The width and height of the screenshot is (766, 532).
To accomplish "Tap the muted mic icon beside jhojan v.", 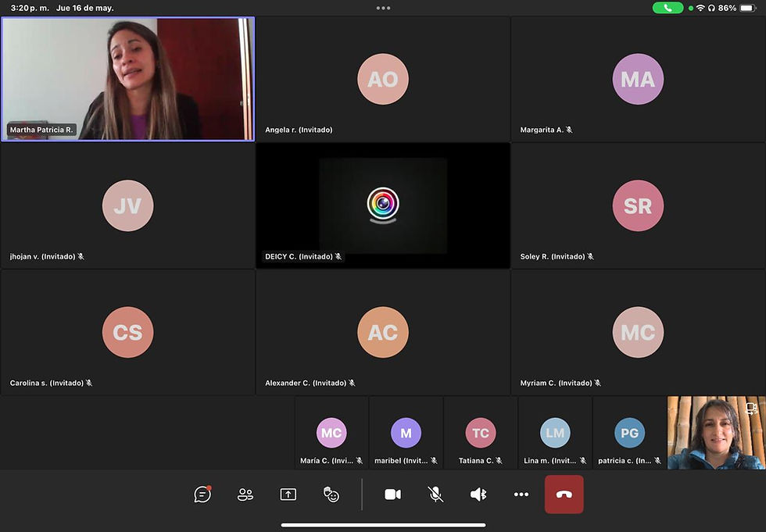I will point(81,256).
